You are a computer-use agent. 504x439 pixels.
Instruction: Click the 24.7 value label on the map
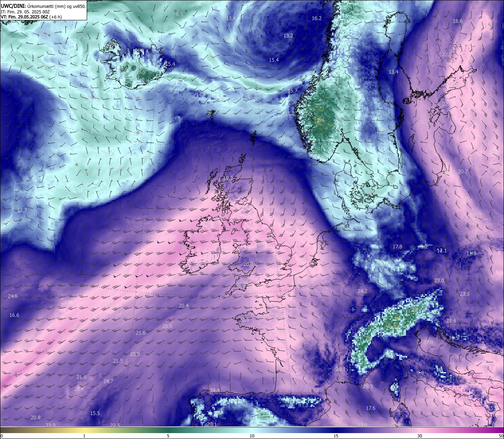tap(108, 382)
